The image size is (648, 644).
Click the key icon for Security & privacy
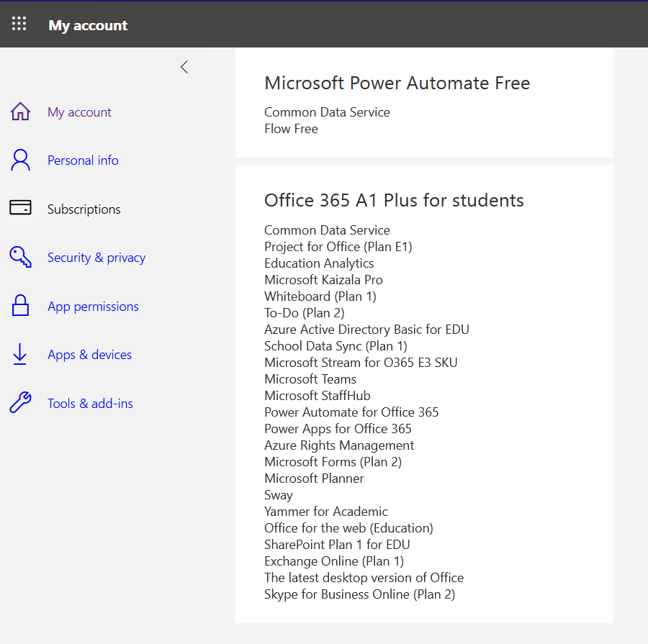(20, 258)
